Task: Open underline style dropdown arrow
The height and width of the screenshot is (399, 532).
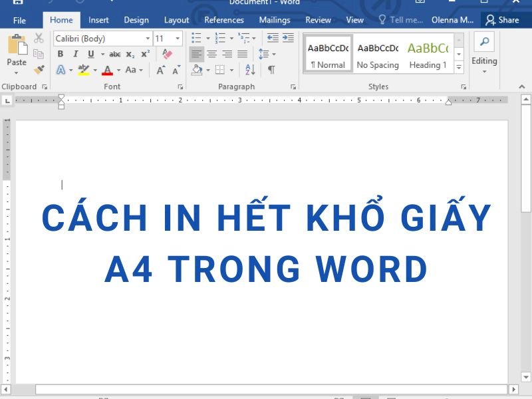Action: click(x=102, y=54)
